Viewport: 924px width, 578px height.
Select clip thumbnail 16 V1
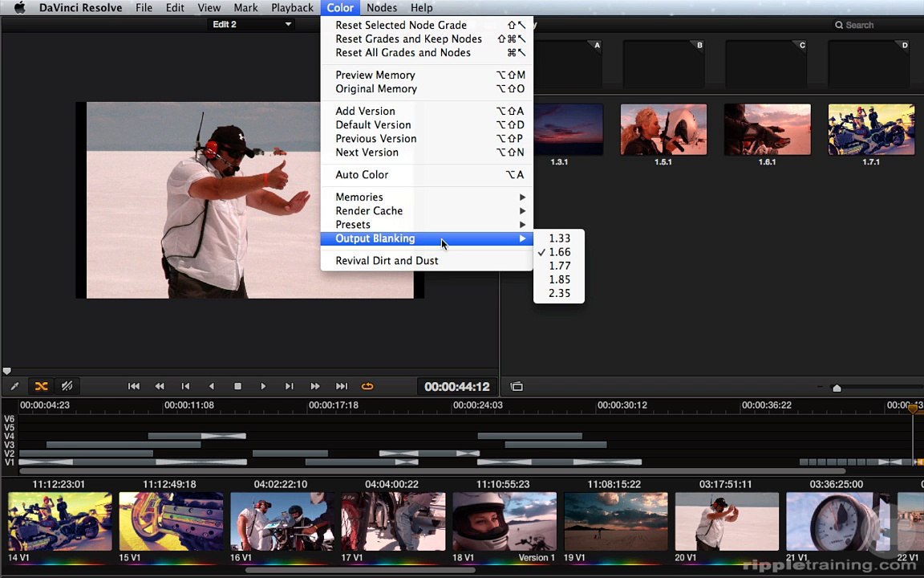pyautogui.click(x=282, y=521)
